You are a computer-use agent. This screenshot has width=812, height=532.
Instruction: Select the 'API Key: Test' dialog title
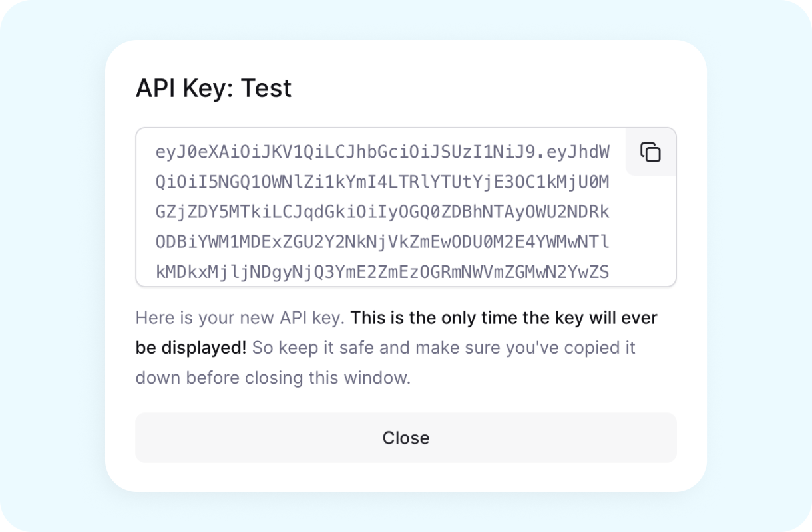(214, 88)
